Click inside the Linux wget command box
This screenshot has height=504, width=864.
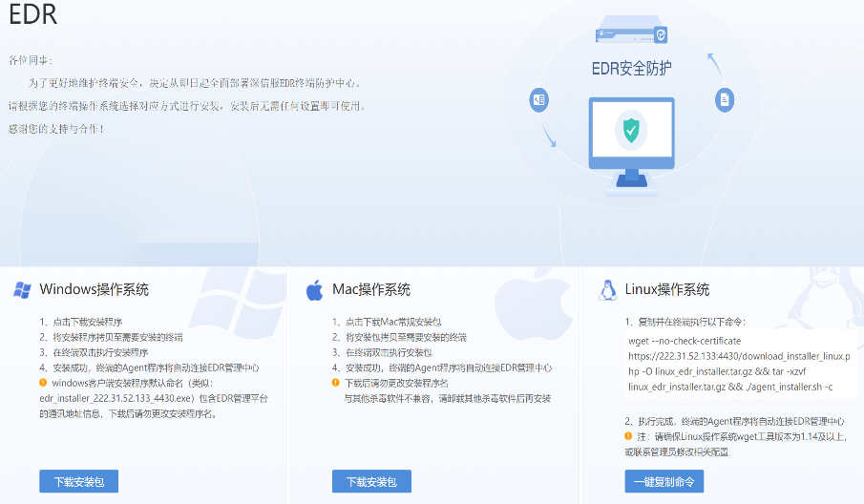click(733, 364)
